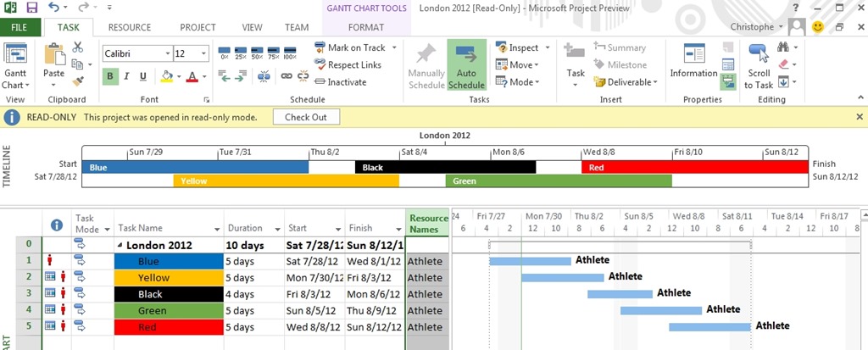Open the Help question mark
The height and width of the screenshot is (350, 868).
[795, 8]
